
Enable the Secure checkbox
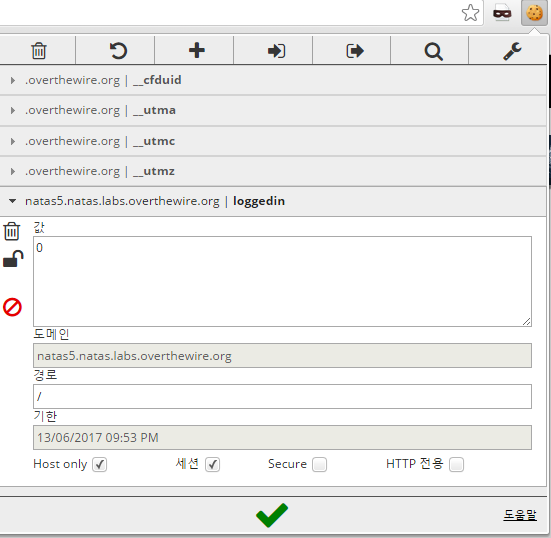(319, 465)
